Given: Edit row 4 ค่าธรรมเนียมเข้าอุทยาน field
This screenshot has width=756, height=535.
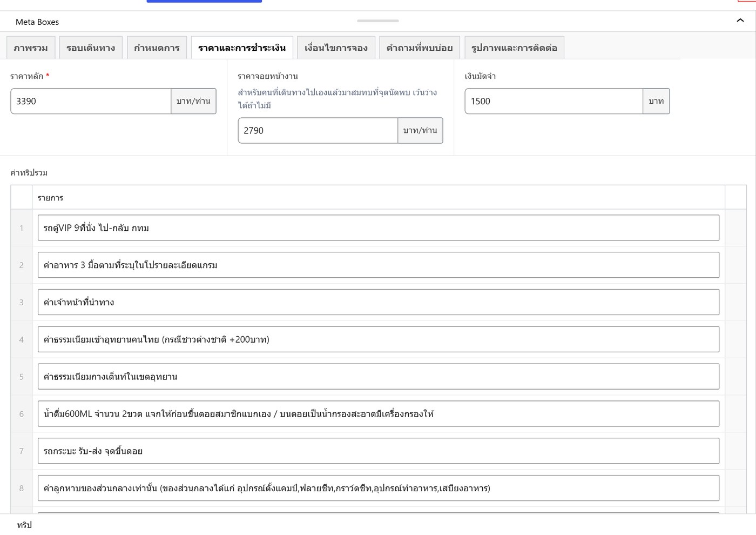Looking at the screenshot, I should pyautogui.click(x=379, y=339).
